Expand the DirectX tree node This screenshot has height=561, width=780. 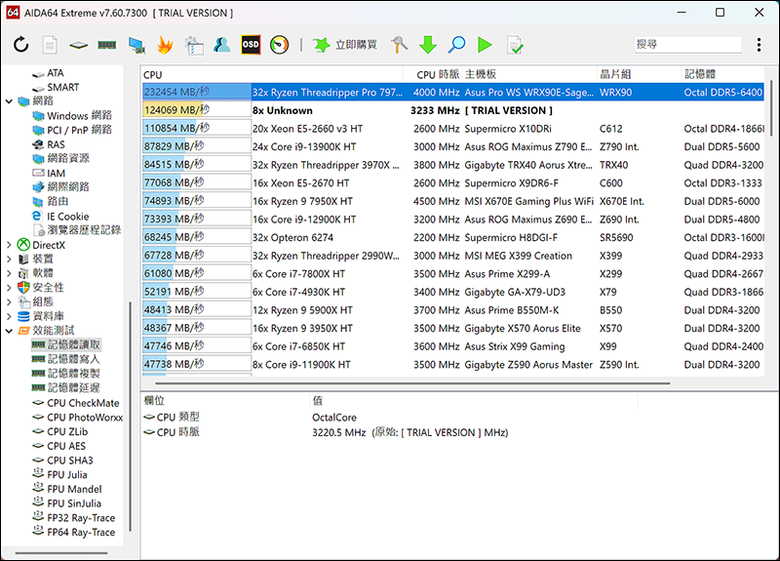tap(9, 245)
